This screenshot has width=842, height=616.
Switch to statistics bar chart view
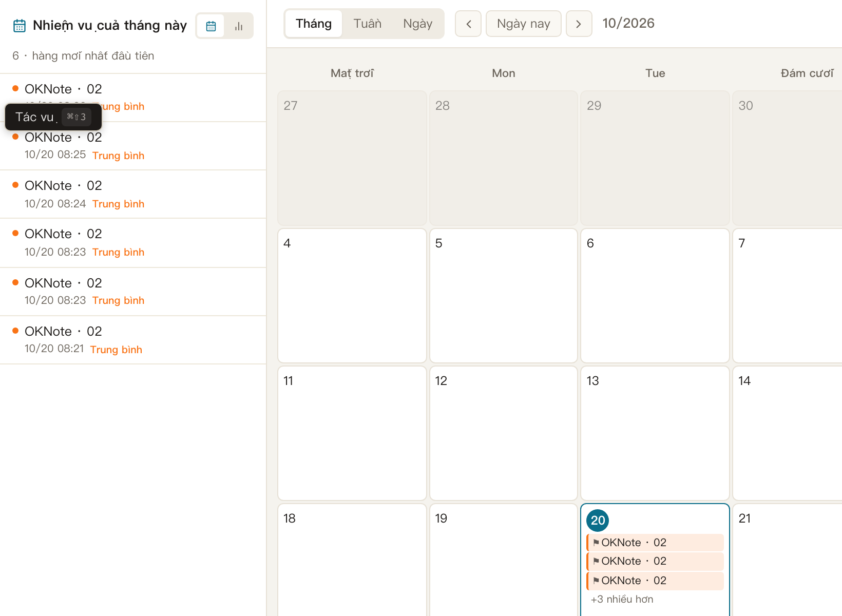coord(238,26)
